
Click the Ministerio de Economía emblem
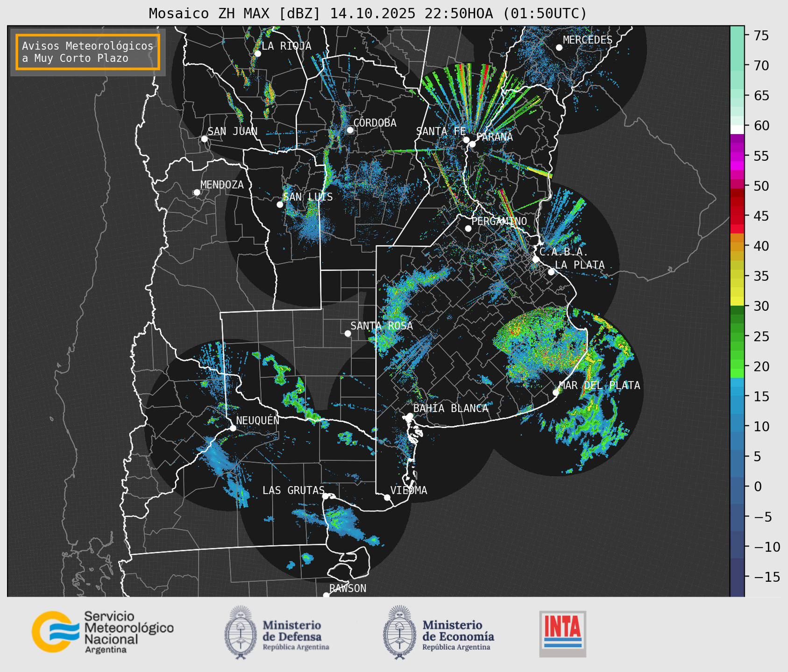coord(399,632)
